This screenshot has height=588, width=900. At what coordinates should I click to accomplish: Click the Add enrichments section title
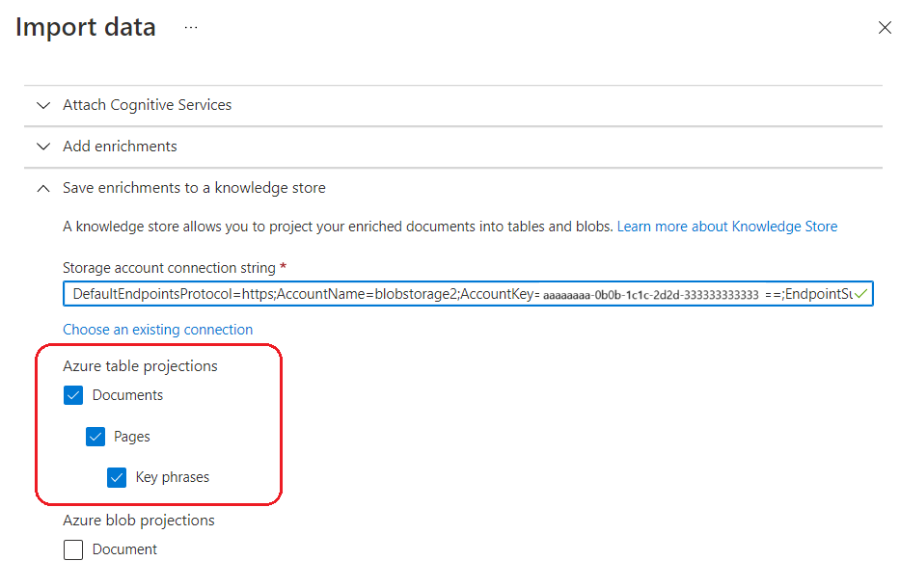(x=120, y=147)
